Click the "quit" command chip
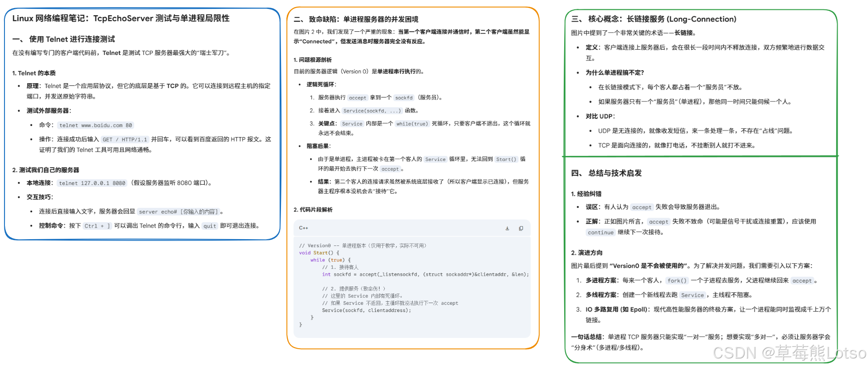This screenshot has height=367, width=868. tap(210, 226)
